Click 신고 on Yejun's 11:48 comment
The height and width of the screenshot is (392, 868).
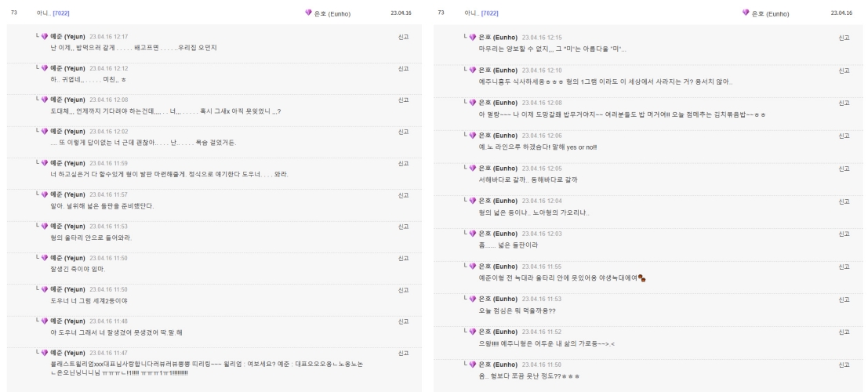point(403,321)
